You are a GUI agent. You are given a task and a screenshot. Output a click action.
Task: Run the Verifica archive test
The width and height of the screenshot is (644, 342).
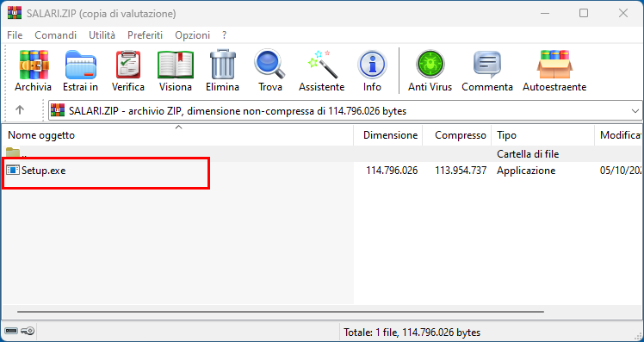pos(128,71)
